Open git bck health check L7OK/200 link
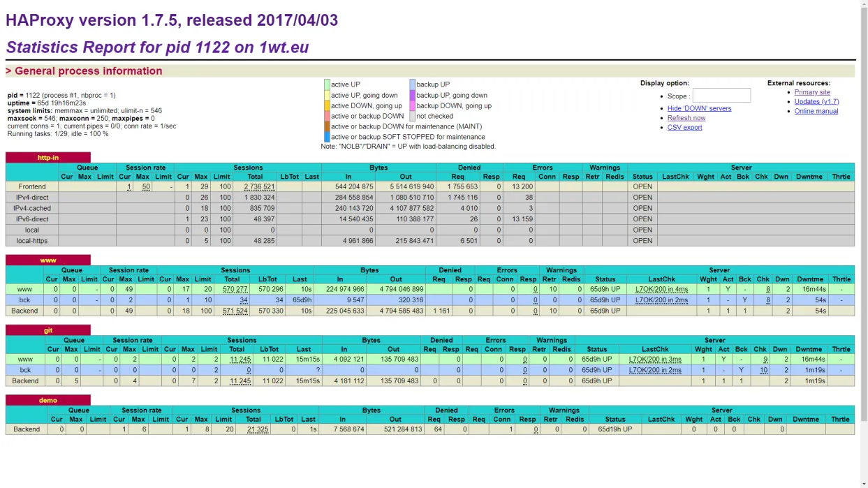The image size is (868, 488). (654, 370)
